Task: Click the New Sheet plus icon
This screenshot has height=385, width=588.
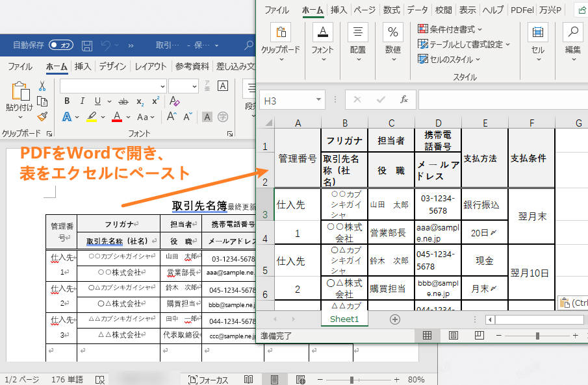Action: pos(394,319)
